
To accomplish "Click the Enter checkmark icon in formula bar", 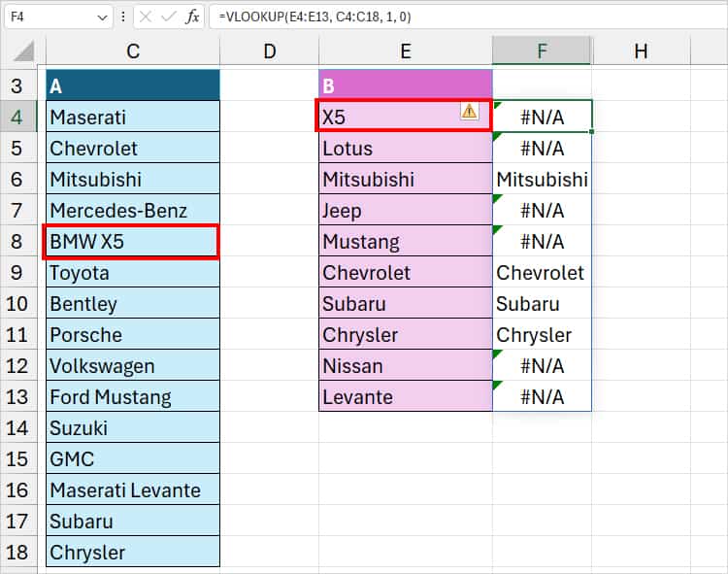I will tap(168, 17).
